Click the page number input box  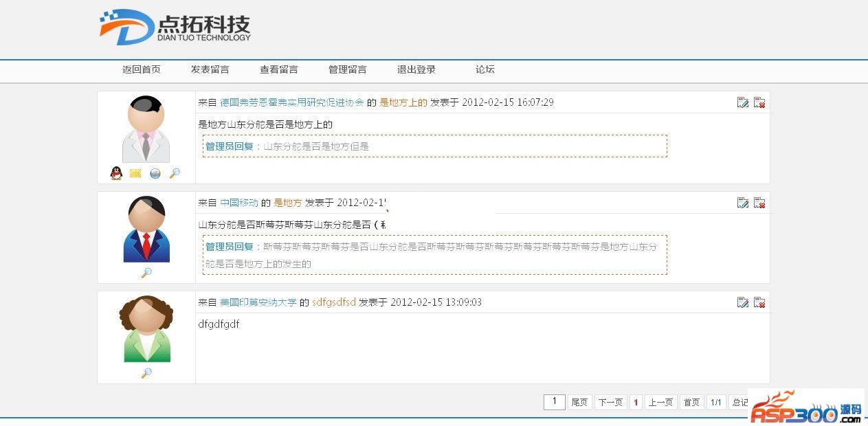[x=555, y=402]
